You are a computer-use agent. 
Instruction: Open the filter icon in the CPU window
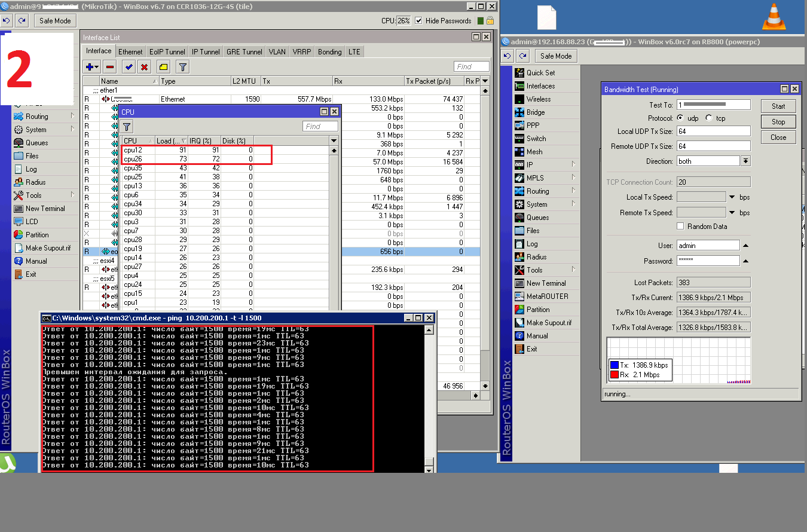coord(127,126)
